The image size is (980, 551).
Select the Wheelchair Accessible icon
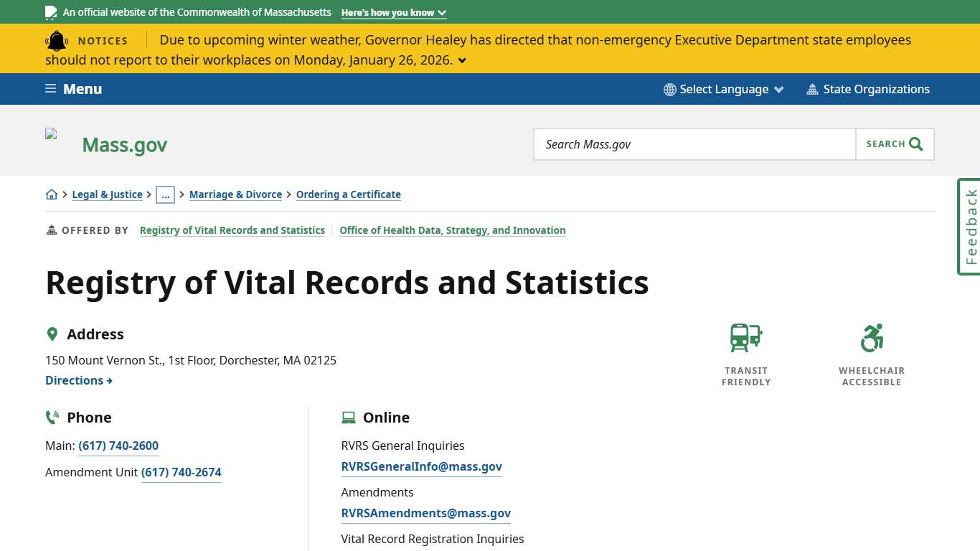(871, 337)
